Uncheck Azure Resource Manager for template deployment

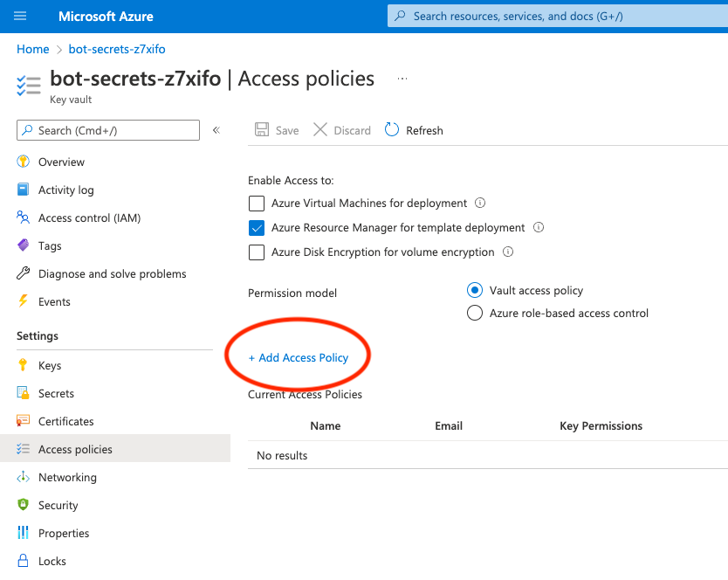pos(257,228)
